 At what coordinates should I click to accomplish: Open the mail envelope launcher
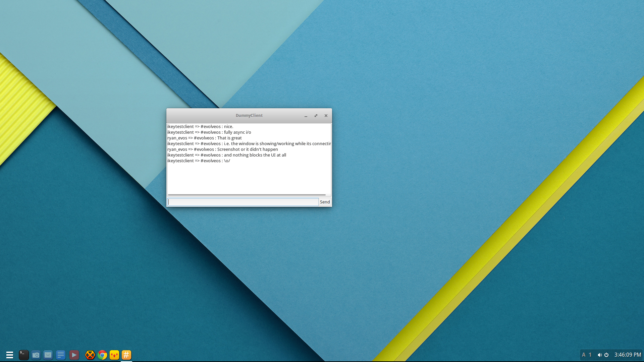click(48, 355)
